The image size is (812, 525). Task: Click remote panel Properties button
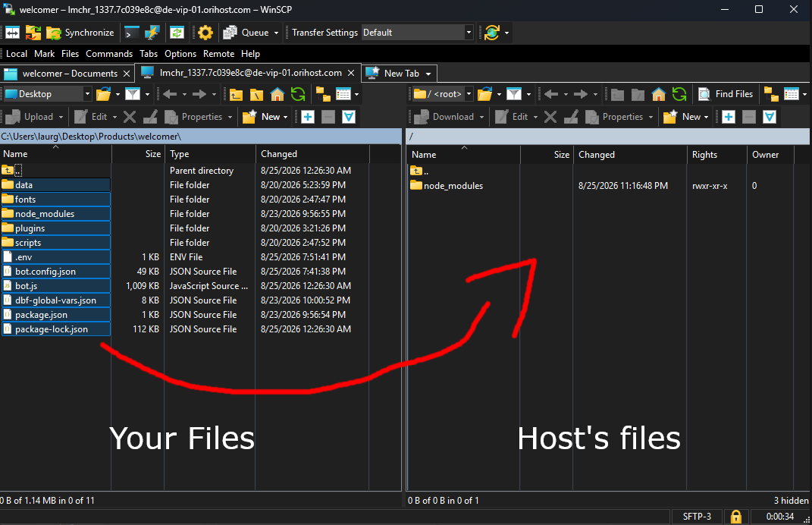615,117
